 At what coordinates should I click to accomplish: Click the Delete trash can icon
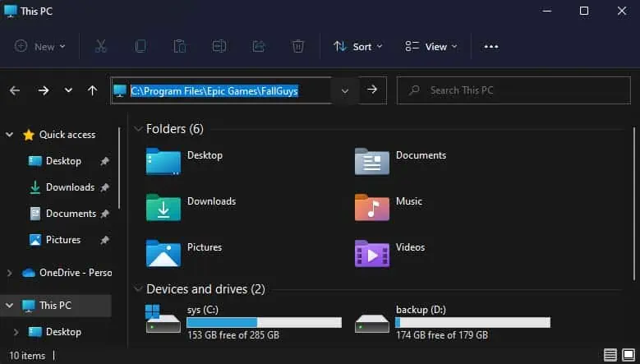[x=298, y=46]
